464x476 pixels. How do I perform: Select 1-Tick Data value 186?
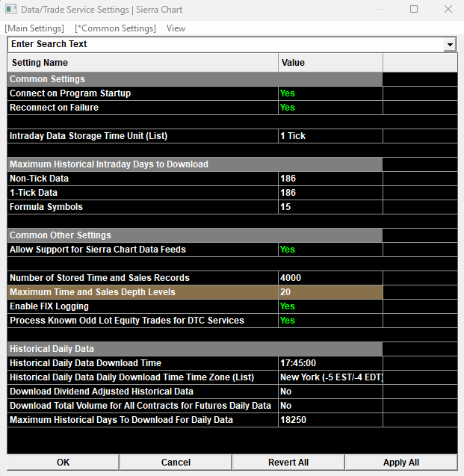pos(330,193)
